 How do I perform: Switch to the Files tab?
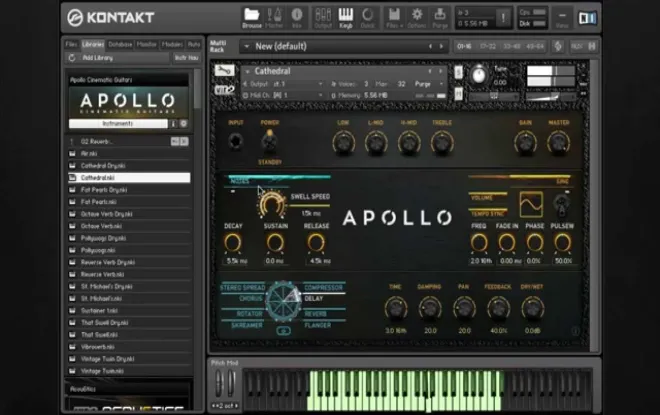click(71, 44)
